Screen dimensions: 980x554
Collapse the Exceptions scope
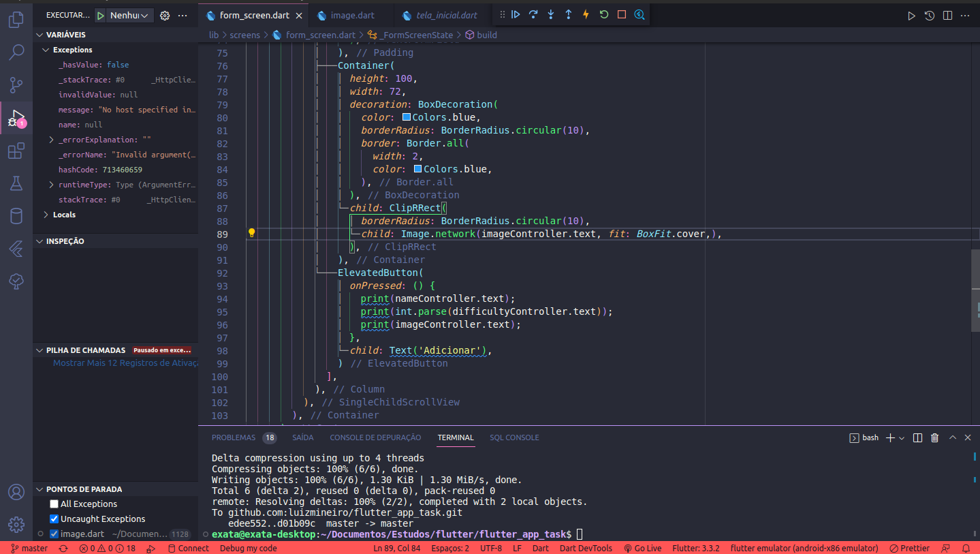click(46, 50)
